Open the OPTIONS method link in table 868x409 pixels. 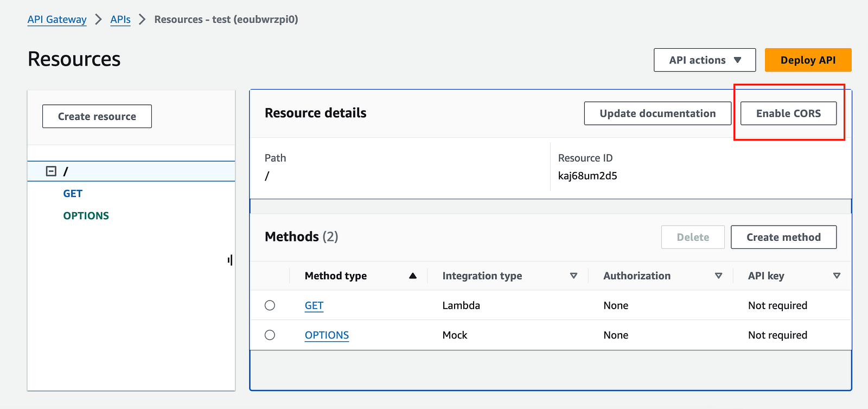[x=327, y=335]
